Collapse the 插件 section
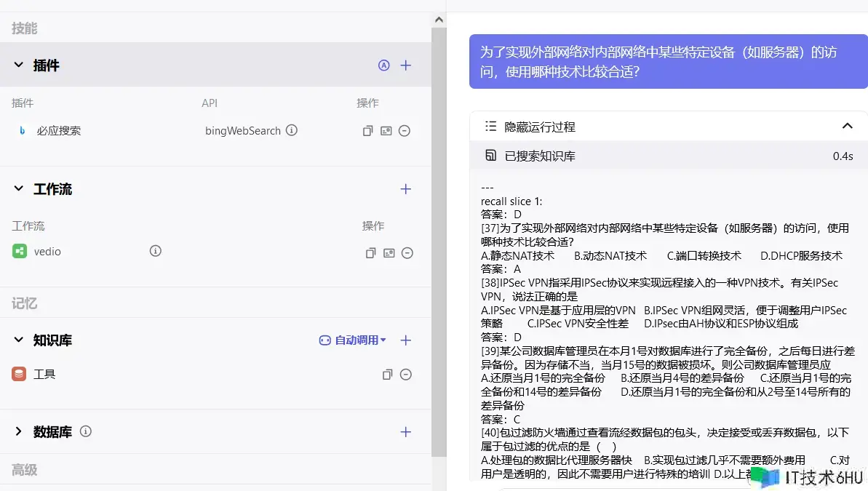Screen dimensions: 868x491 [19, 65]
